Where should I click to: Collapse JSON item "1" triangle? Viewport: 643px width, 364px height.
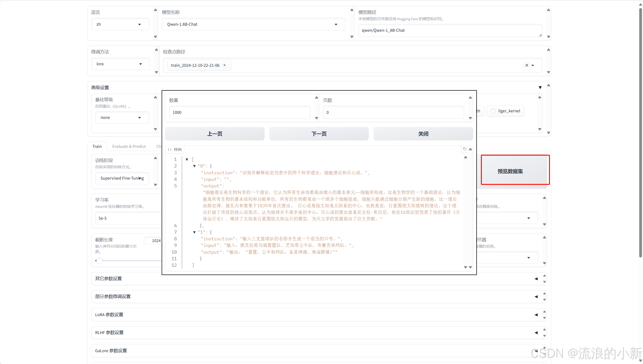click(194, 232)
